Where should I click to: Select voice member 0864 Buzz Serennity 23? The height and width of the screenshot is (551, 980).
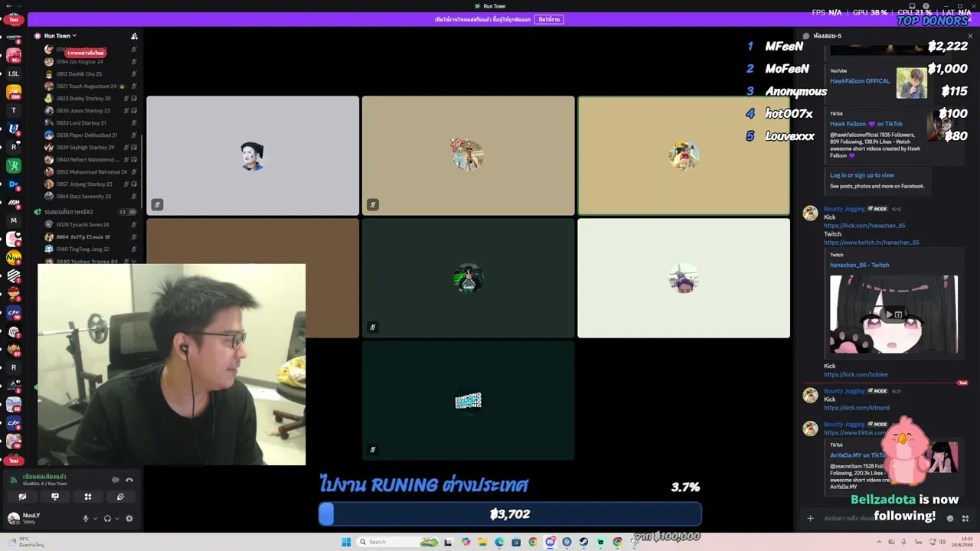[x=90, y=197]
